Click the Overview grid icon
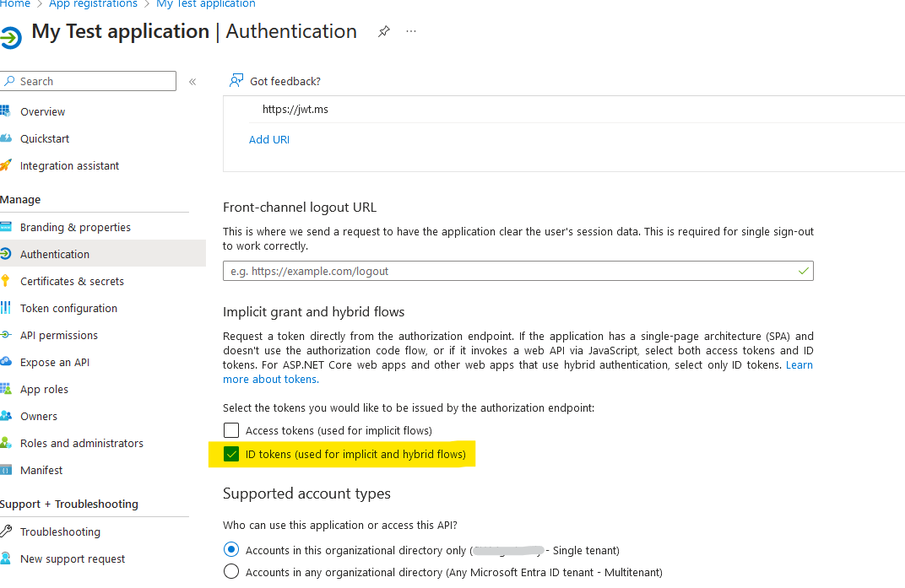 (x=5, y=111)
